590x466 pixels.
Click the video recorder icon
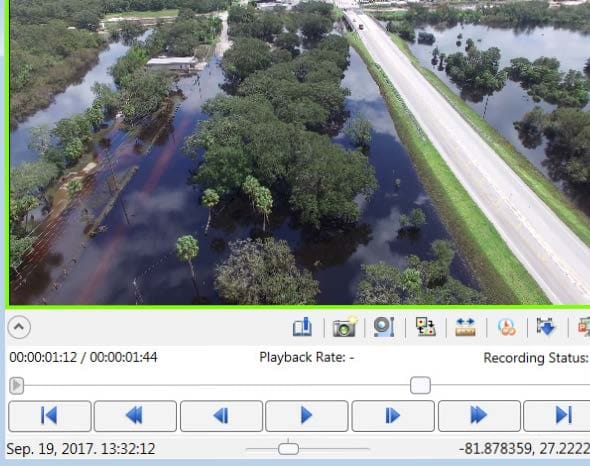point(384,327)
